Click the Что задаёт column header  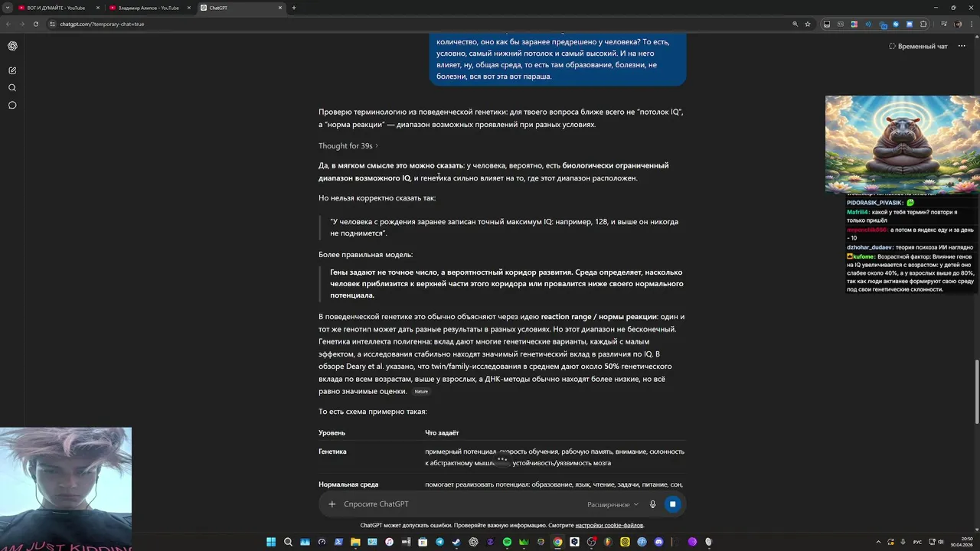442,433
